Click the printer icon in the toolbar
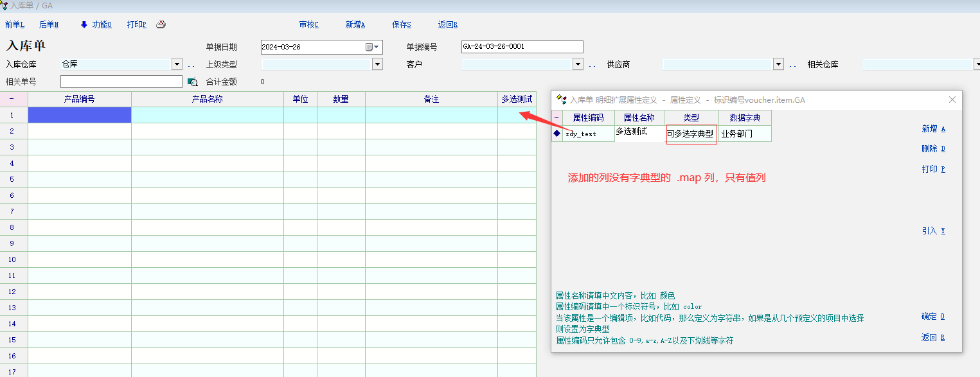This screenshot has height=377, width=980. click(x=161, y=24)
